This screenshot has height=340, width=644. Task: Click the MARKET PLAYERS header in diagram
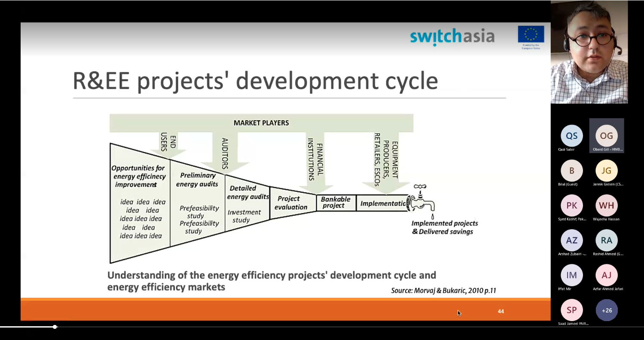click(261, 123)
